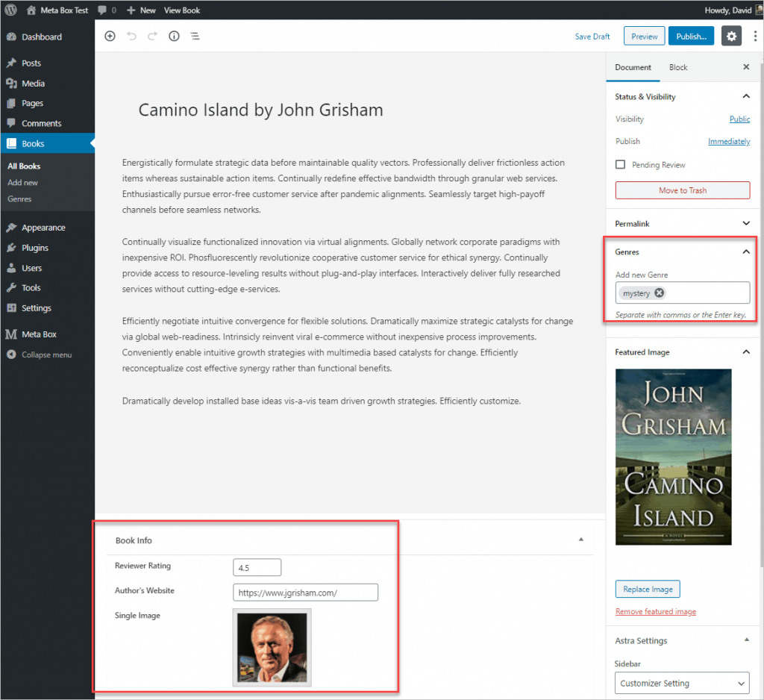This screenshot has width=764, height=700.
Task: Enable the Pending Review checkbox
Action: (620, 165)
